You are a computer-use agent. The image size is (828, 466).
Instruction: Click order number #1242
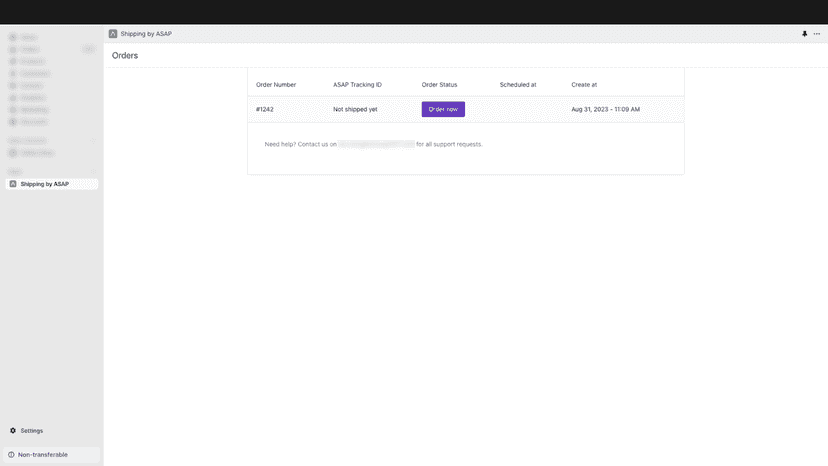[265, 109]
